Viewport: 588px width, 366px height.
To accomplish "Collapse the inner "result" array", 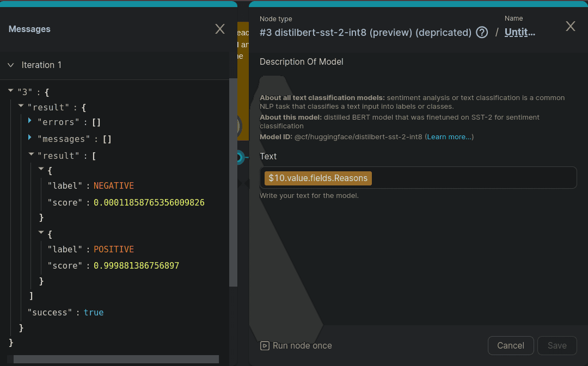I will pyautogui.click(x=31, y=154).
